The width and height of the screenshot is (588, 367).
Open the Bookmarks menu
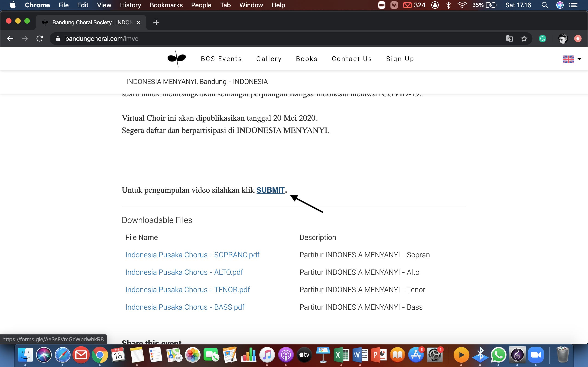(x=166, y=5)
